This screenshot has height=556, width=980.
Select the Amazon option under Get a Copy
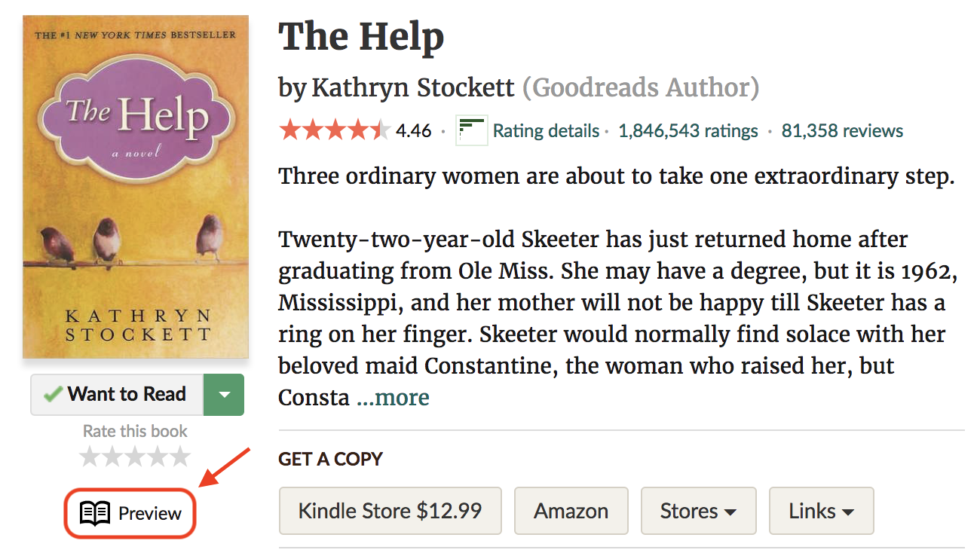tap(571, 511)
